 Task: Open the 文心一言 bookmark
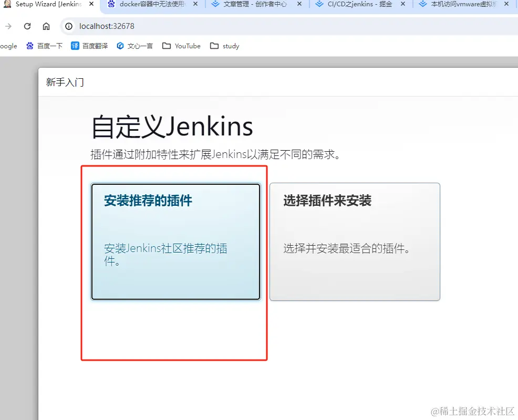pyautogui.click(x=134, y=46)
